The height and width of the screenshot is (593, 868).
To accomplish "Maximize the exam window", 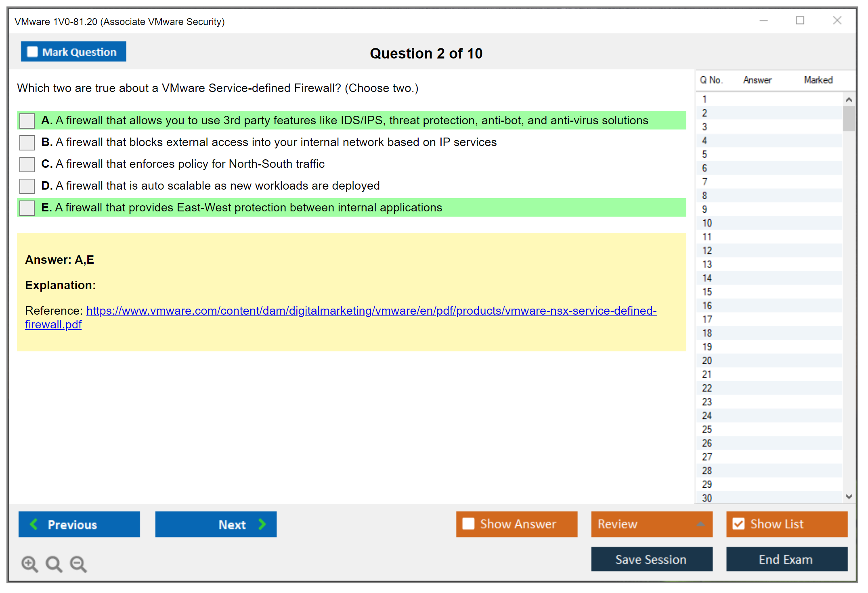I will (800, 21).
